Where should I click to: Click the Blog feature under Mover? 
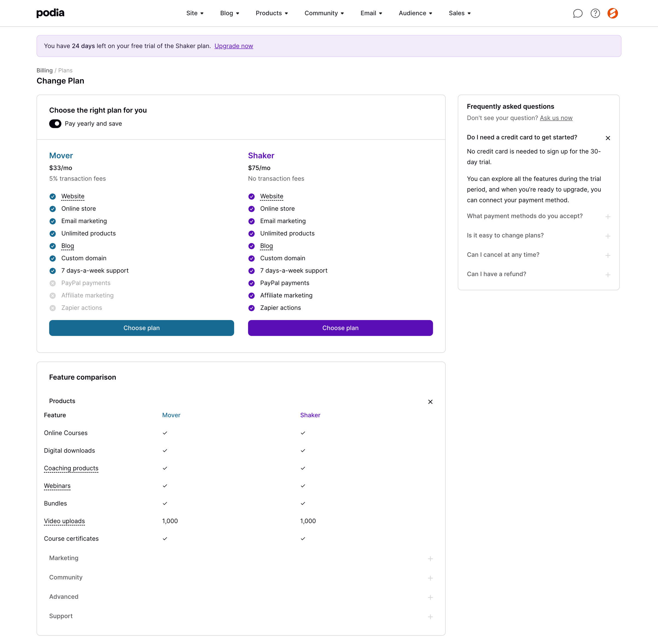click(68, 246)
